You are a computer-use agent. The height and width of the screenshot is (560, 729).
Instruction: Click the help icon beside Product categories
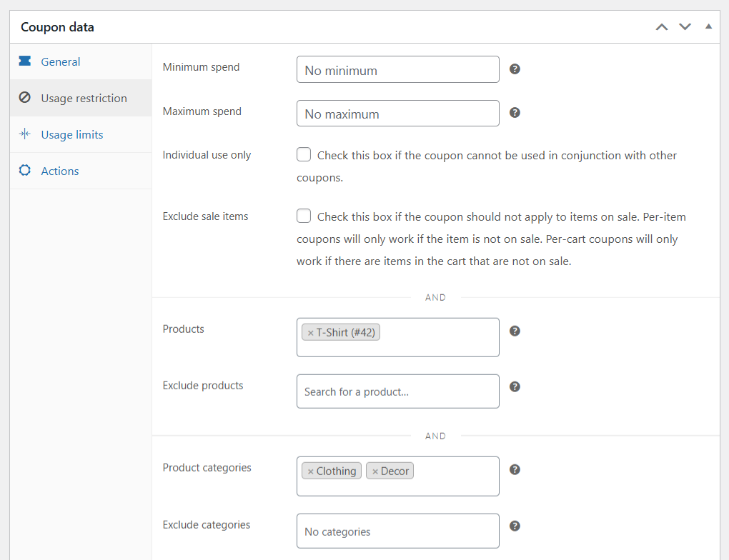click(x=515, y=469)
